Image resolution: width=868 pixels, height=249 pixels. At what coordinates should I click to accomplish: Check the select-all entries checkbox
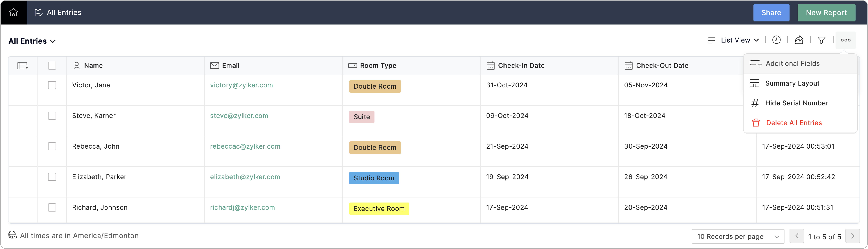pyautogui.click(x=52, y=66)
